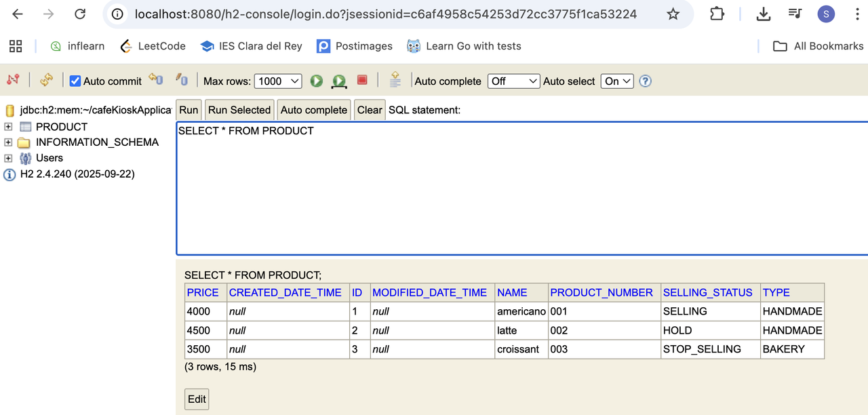This screenshot has height=415, width=868.
Task: Select Users in the tree
Action: click(x=50, y=158)
